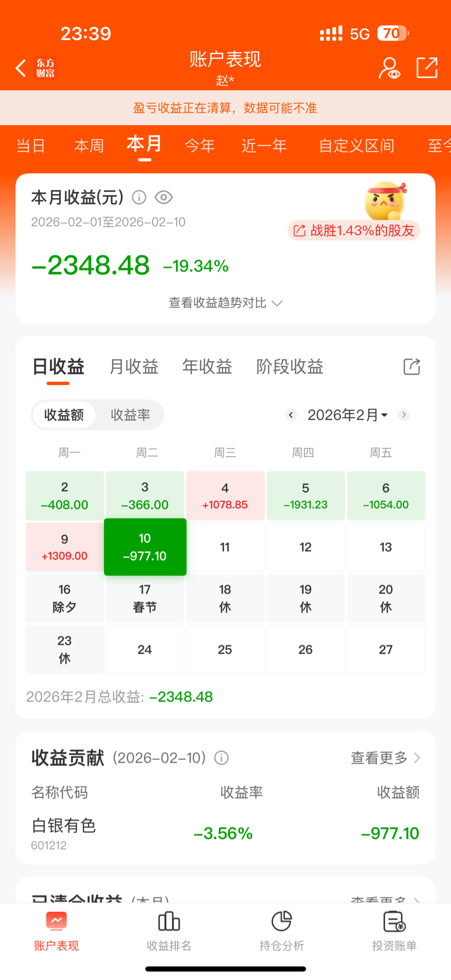Screen dimensions: 451x980
Task: Go to previous month arrow
Action: tap(291, 415)
